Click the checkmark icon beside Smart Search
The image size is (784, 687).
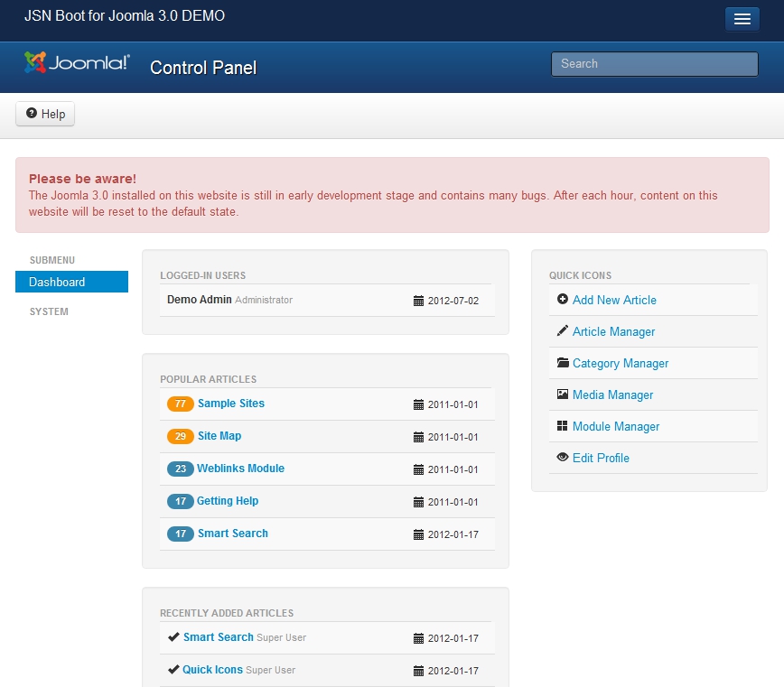pos(173,637)
